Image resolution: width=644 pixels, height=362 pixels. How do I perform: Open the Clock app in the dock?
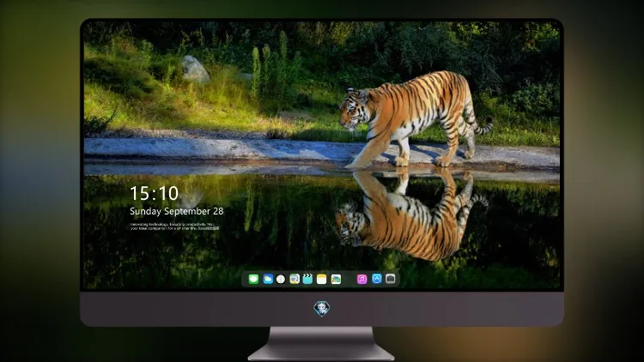[281, 280]
